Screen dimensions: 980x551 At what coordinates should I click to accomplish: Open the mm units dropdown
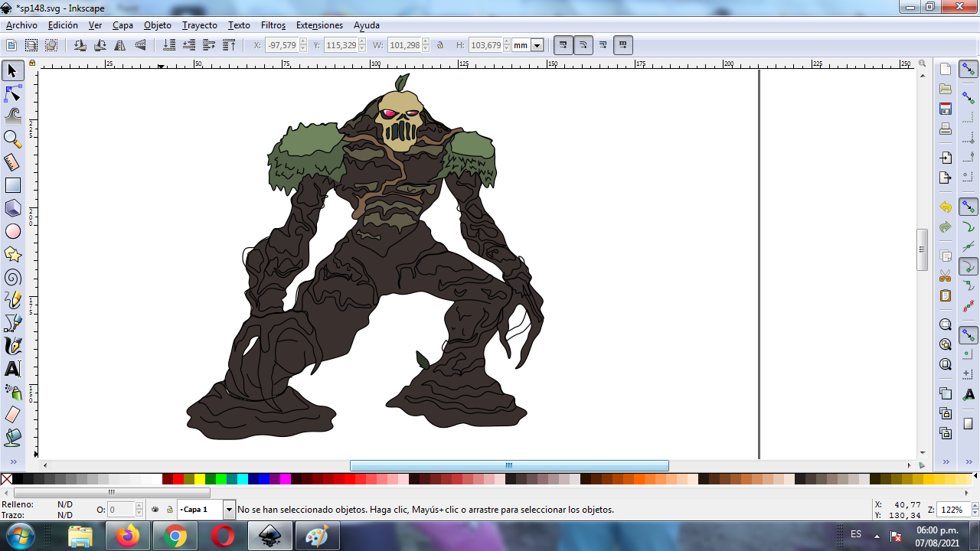[537, 45]
